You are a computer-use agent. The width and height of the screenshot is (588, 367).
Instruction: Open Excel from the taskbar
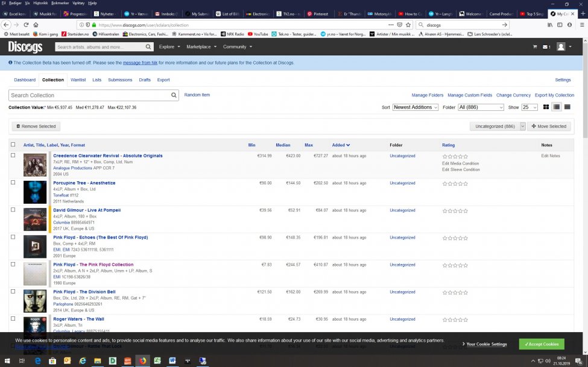[x=157, y=361]
